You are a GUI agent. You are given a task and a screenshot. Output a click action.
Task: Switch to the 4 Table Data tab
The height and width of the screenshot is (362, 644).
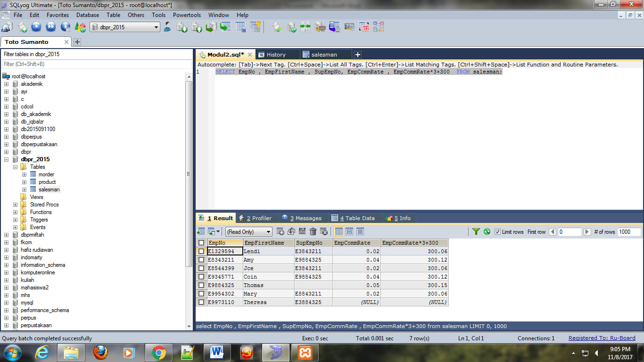(353, 218)
